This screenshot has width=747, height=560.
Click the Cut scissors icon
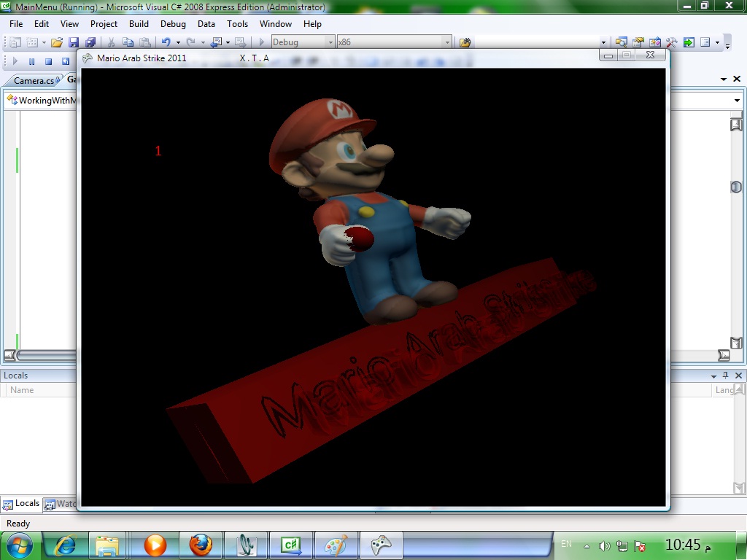pyautogui.click(x=111, y=42)
